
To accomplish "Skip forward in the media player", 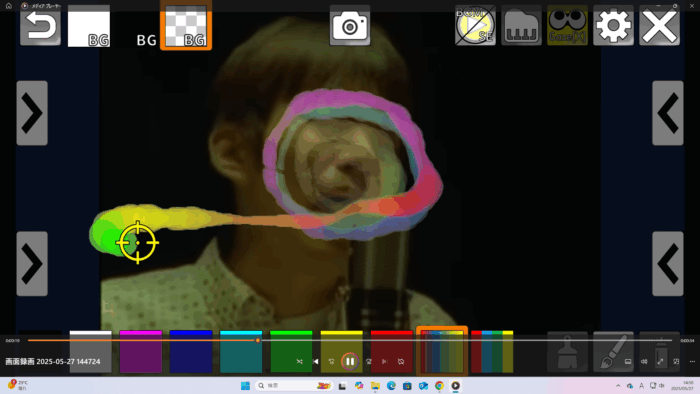I will click(x=369, y=361).
